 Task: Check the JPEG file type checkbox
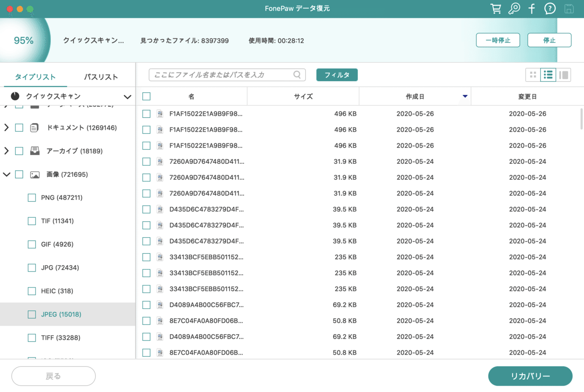31,314
